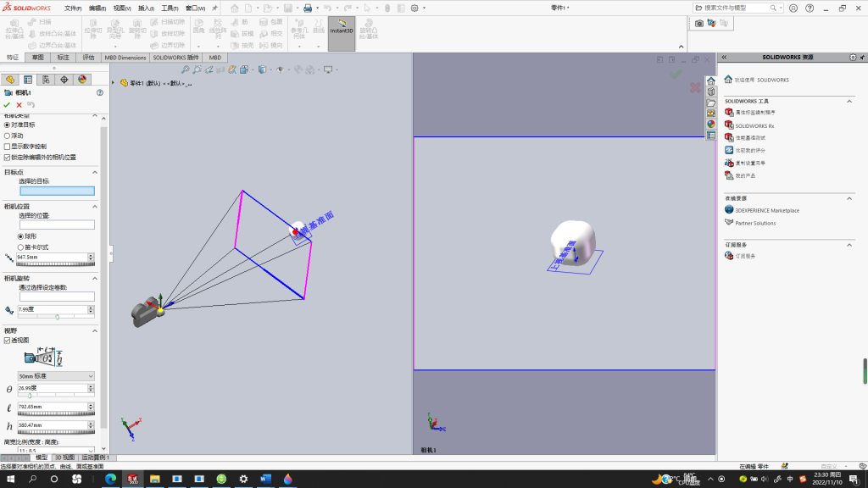Open DisplayManager color wheel tab
The width and height of the screenshot is (868, 488).
tap(82, 80)
